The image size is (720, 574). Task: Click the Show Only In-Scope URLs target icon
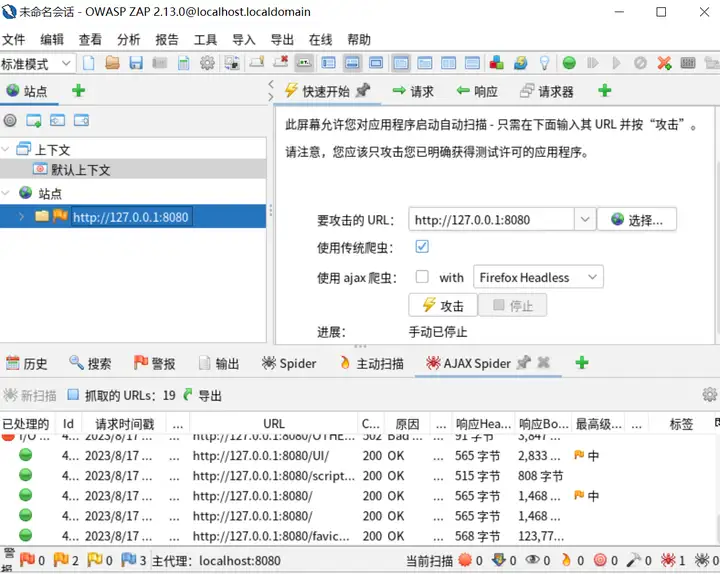point(10,120)
